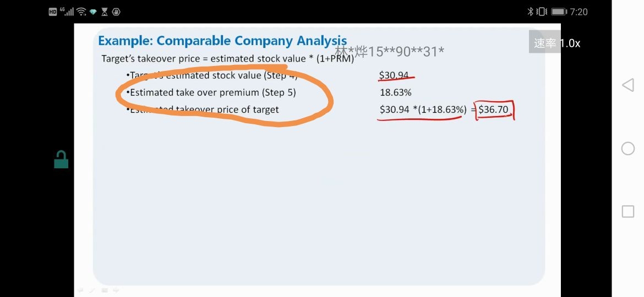Click the Example: Comparable Company Analysis title
Viewport: 644px width, 297px height.
pyautogui.click(x=222, y=41)
